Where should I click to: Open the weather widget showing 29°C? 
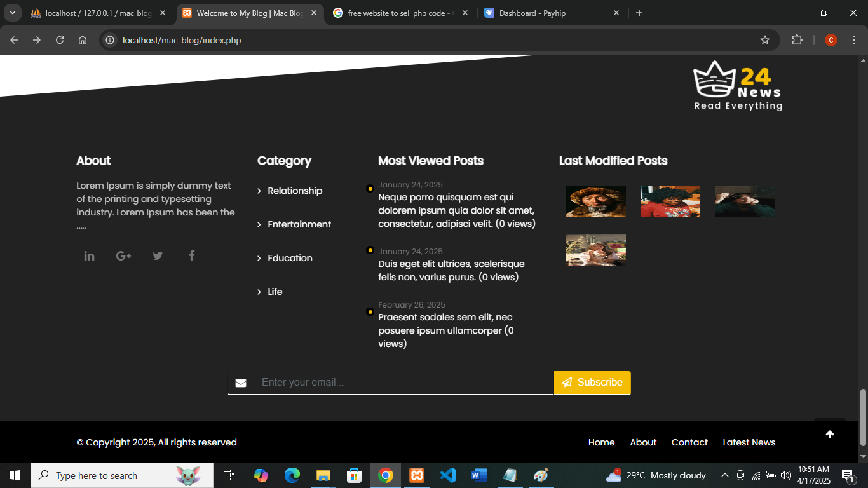pyautogui.click(x=656, y=475)
